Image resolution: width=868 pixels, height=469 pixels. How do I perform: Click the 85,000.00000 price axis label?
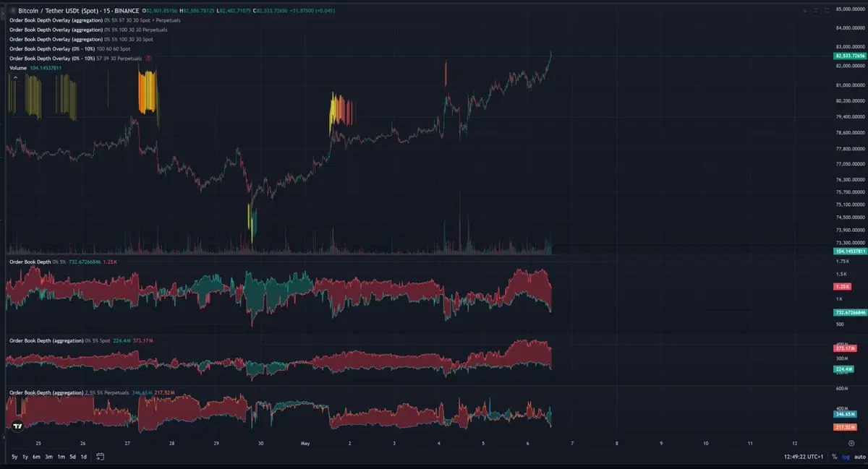tap(850, 9)
